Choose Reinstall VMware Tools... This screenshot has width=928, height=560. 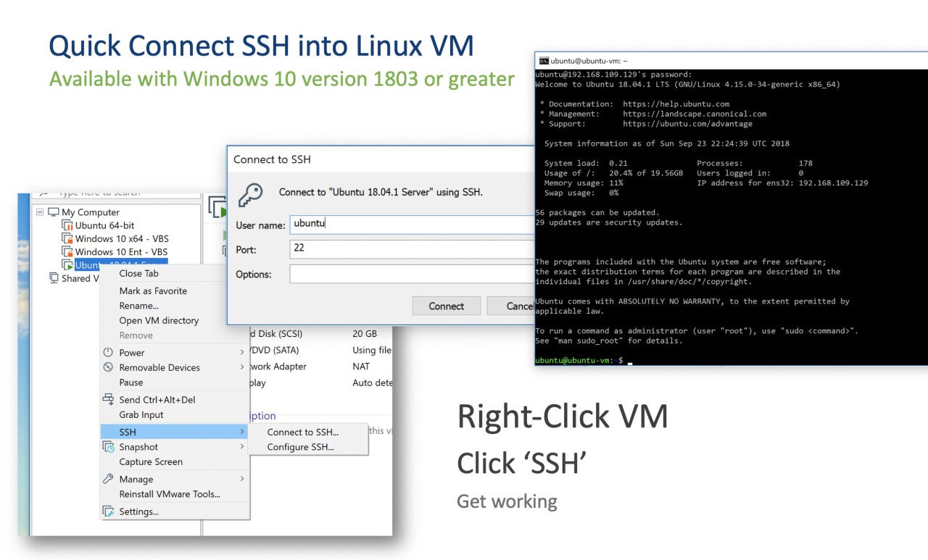[x=170, y=494]
